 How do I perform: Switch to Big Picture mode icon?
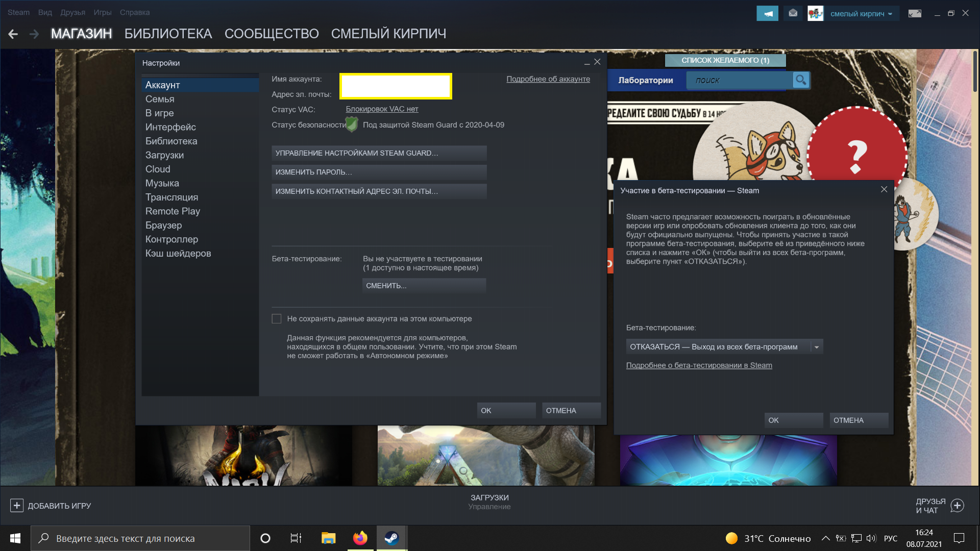click(x=915, y=13)
